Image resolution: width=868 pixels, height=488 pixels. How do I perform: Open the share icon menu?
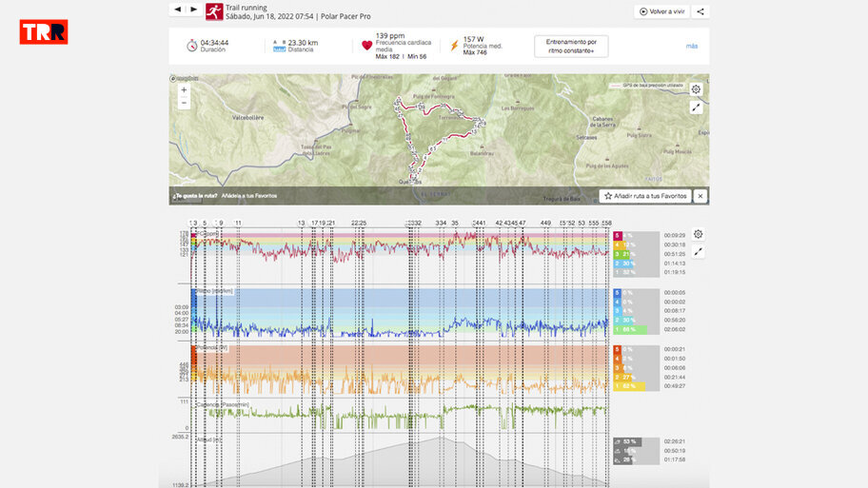coord(700,11)
